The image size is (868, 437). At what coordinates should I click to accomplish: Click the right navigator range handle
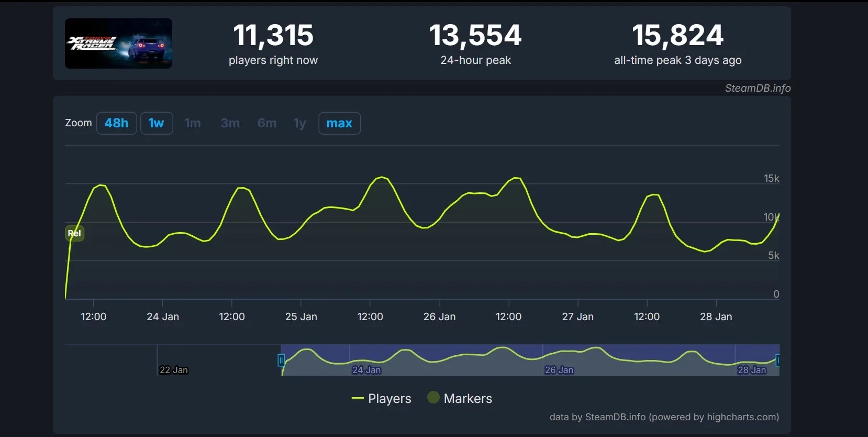(x=778, y=360)
